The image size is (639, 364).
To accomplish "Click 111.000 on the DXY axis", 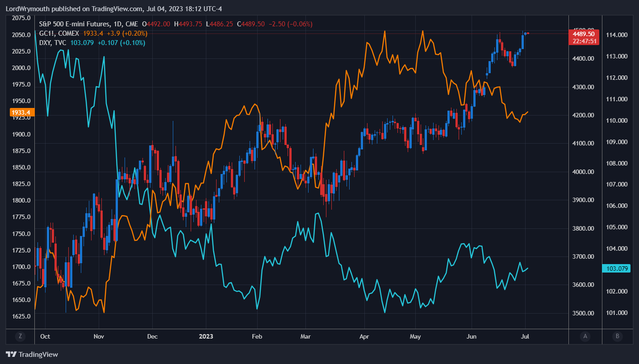I will coord(617,99).
